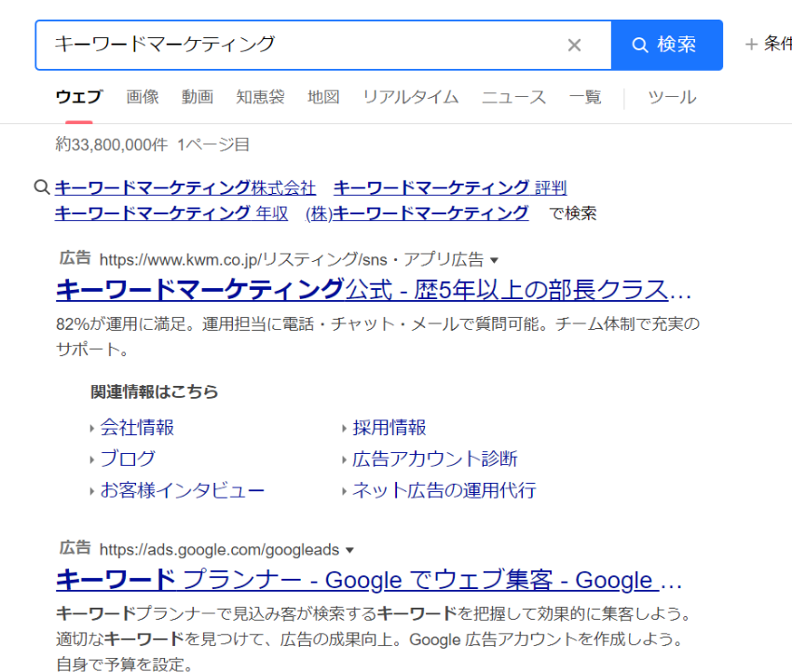This screenshot has width=792, height=672.
Task: Search suggestion キーワードマーケティング株式会社
Action: tap(185, 187)
